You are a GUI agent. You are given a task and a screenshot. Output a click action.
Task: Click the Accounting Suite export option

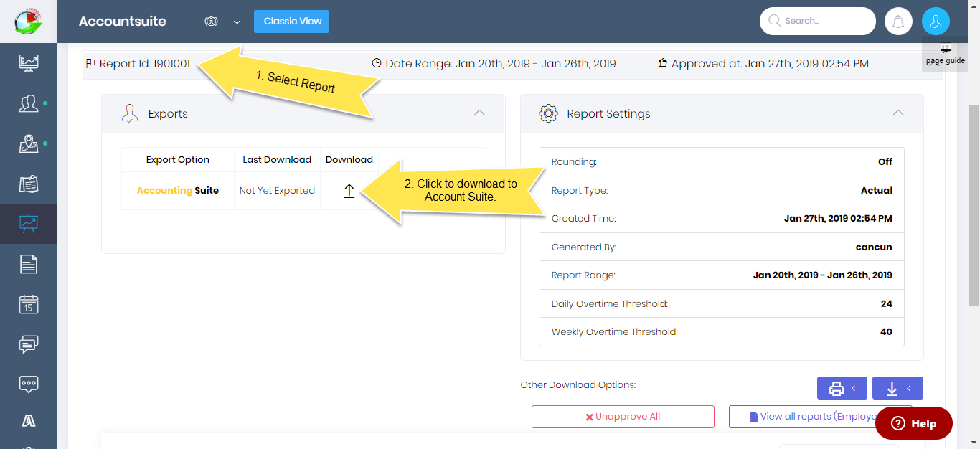[x=178, y=191]
